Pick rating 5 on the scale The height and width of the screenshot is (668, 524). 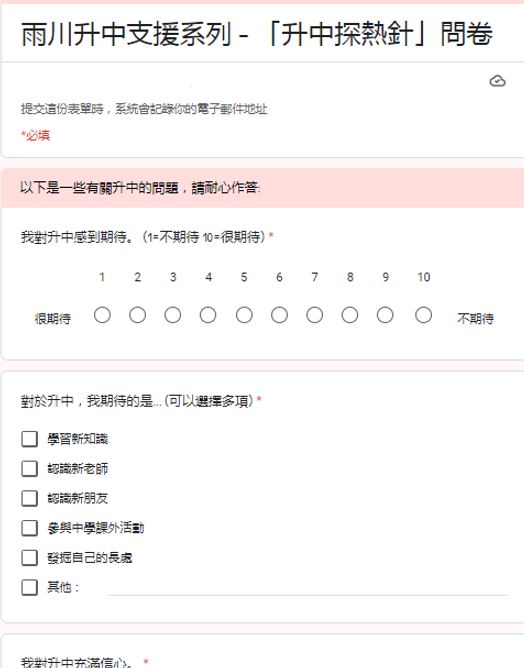point(244,315)
